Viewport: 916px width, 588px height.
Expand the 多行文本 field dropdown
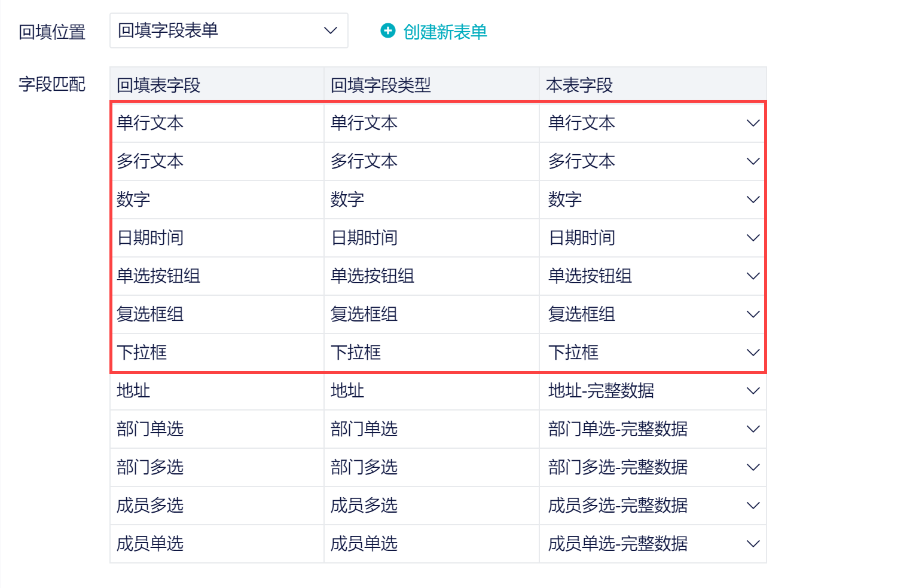pyautogui.click(x=652, y=161)
